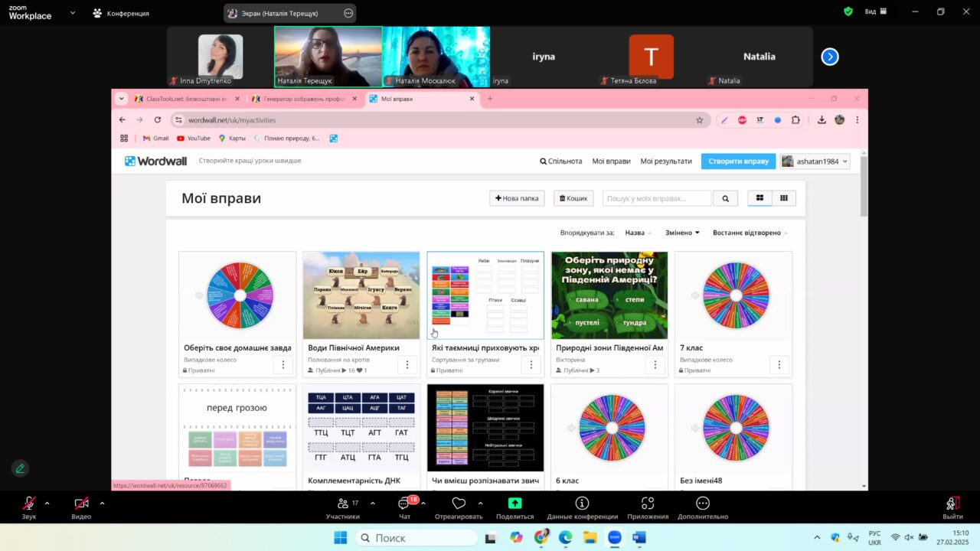Open the Chrome three-dot menu
Viewport: 980px width, 551px height.
857,120
